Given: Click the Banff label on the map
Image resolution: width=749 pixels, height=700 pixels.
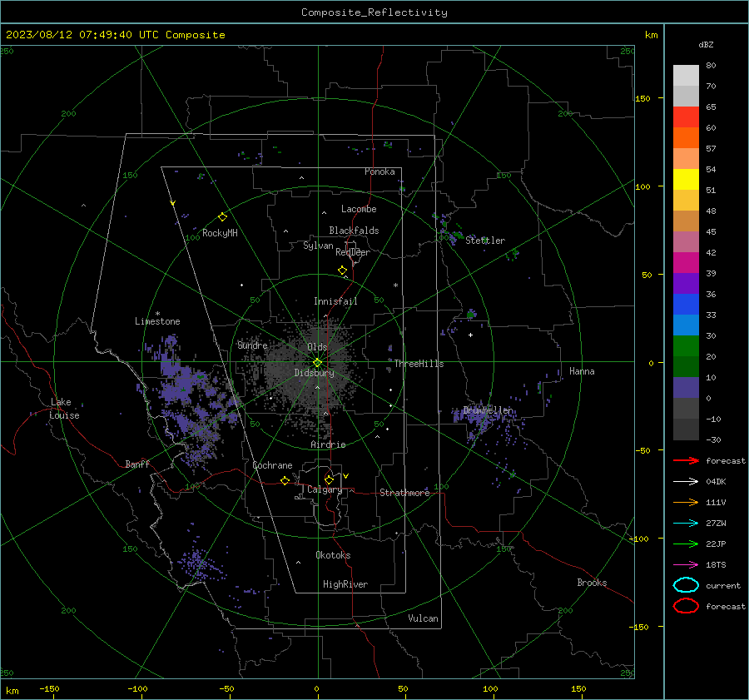Looking at the screenshot, I should point(137,464).
